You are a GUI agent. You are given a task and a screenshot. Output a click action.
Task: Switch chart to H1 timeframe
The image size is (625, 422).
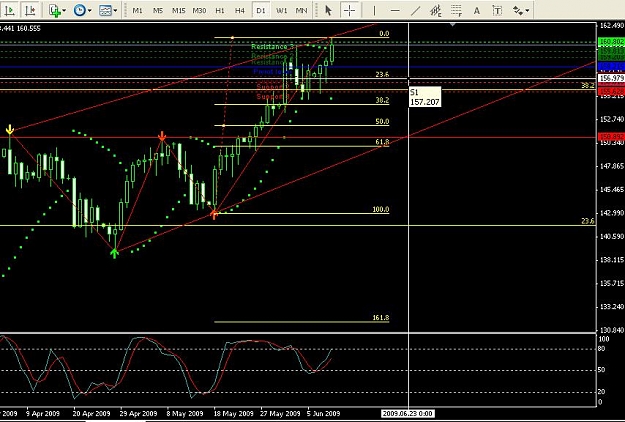coord(220,10)
